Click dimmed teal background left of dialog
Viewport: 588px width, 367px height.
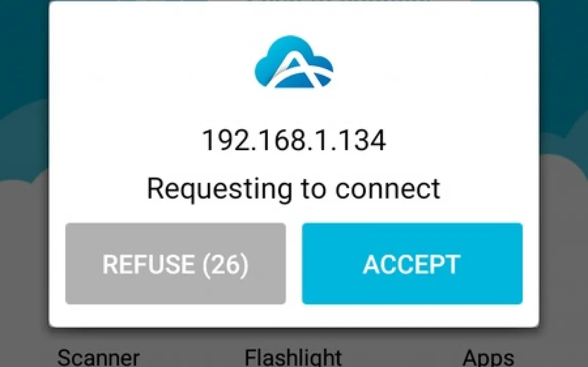pos(23,150)
